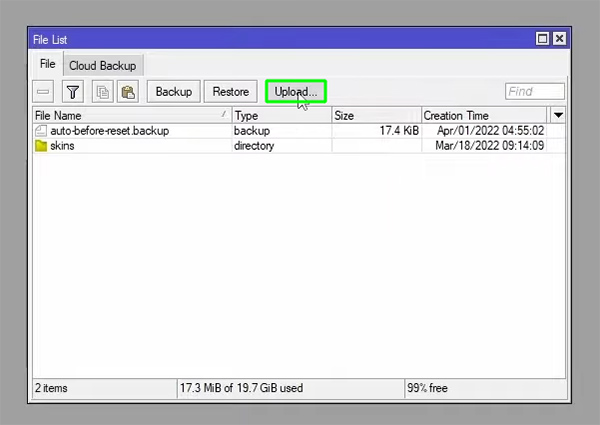Sort by the Type column header

[280, 116]
